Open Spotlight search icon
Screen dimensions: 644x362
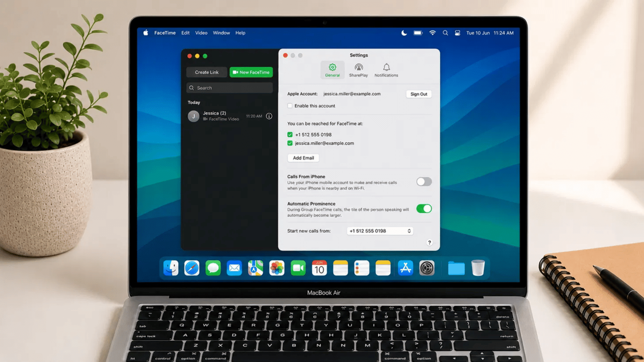coord(445,33)
